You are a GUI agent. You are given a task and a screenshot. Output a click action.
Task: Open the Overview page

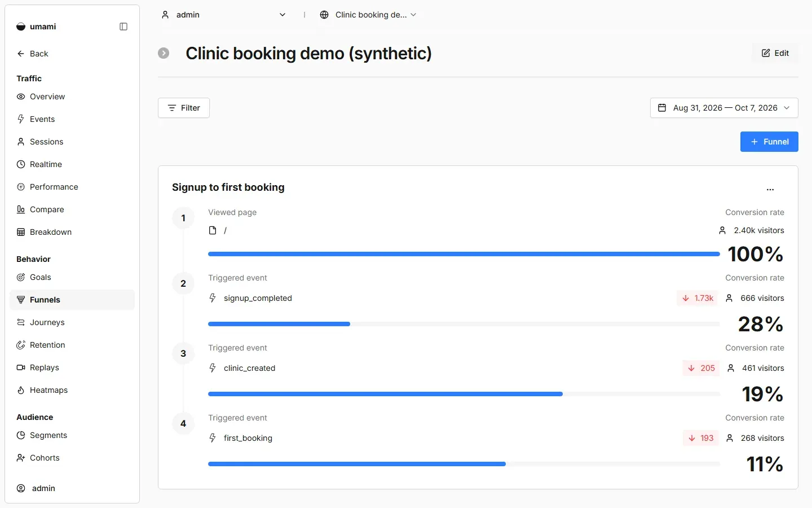point(72,97)
